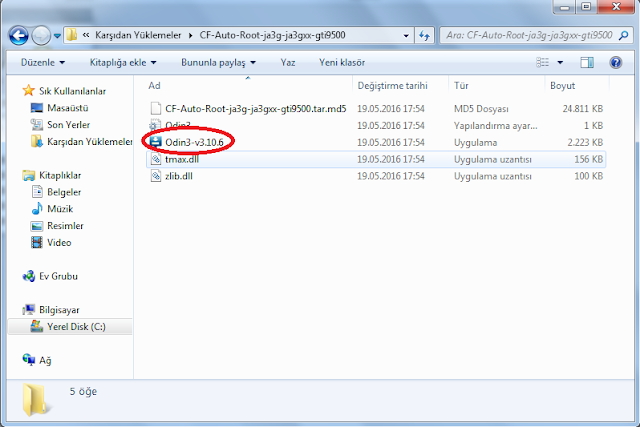The height and width of the screenshot is (427, 640).
Task: Open the Düzenle menu
Action: pos(43,62)
